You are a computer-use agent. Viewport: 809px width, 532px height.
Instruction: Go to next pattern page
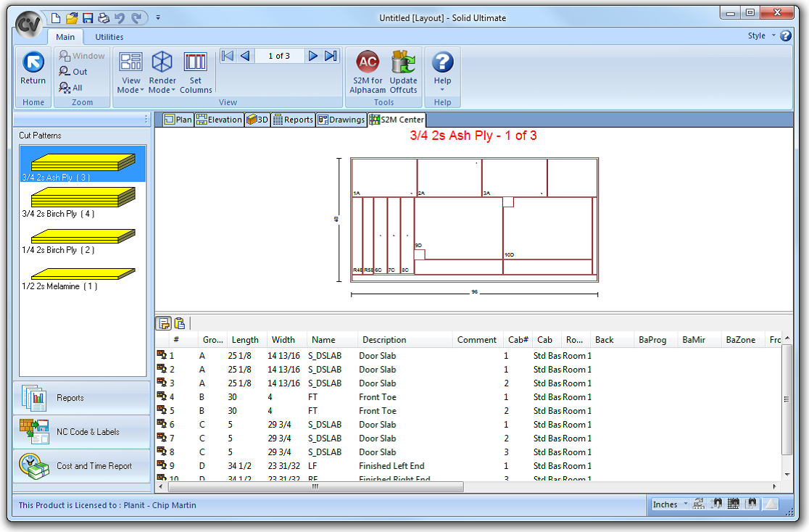coord(312,56)
